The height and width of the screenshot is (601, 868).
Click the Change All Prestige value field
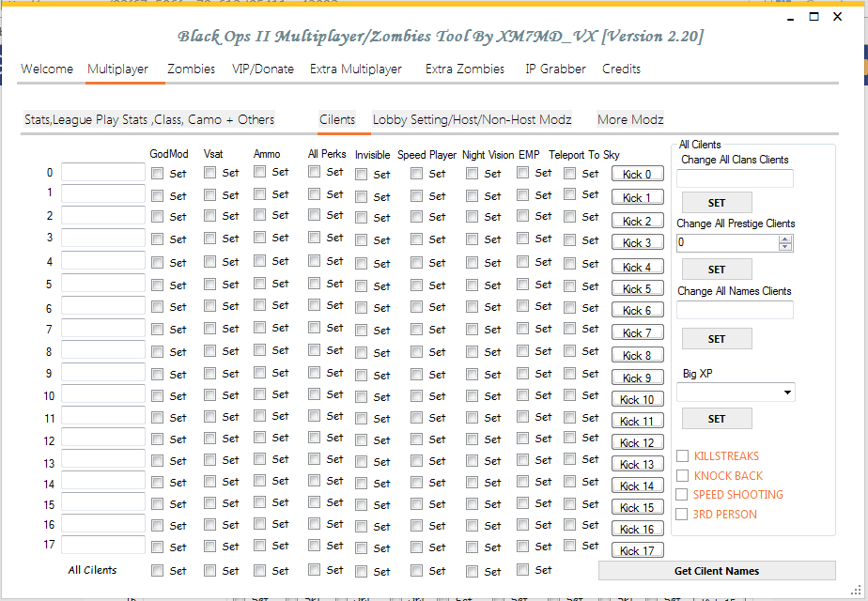[x=727, y=243]
